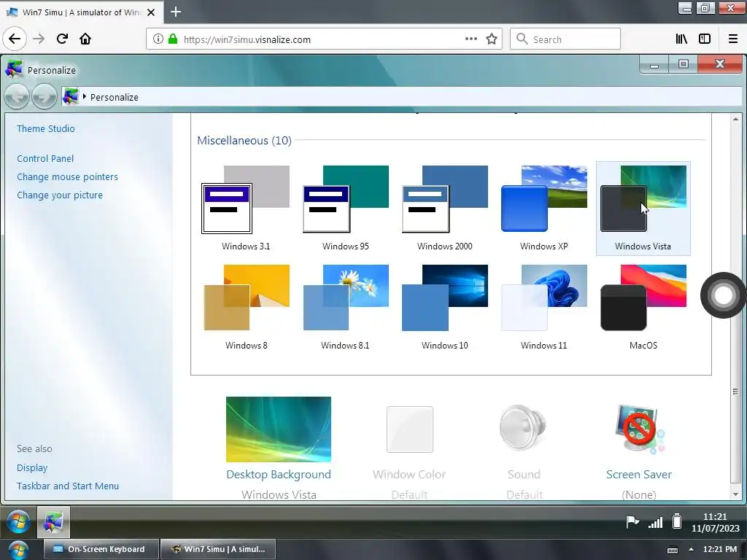The image size is (747, 560).
Task: Choose the Windows 2000 theme
Action: pyautogui.click(x=444, y=208)
